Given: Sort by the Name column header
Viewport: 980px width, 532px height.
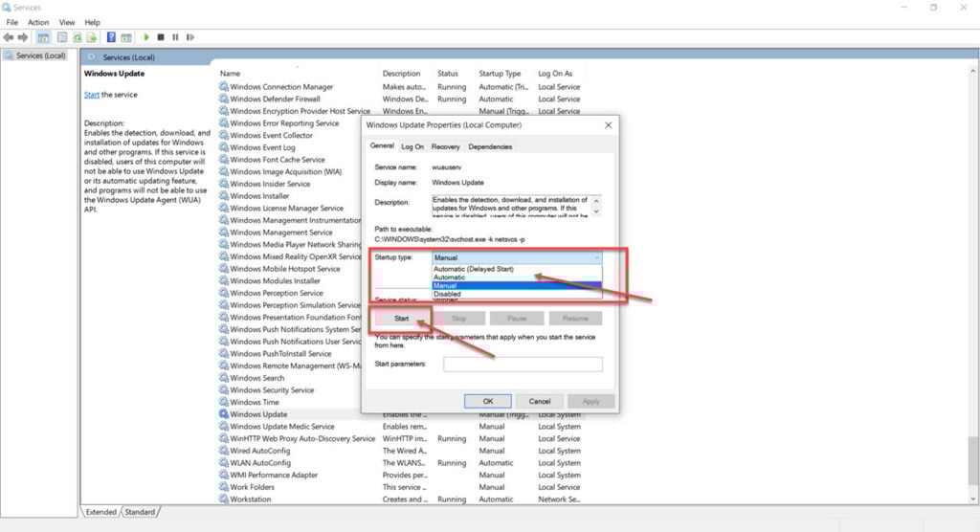Looking at the screenshot, I should pos(230,73).
